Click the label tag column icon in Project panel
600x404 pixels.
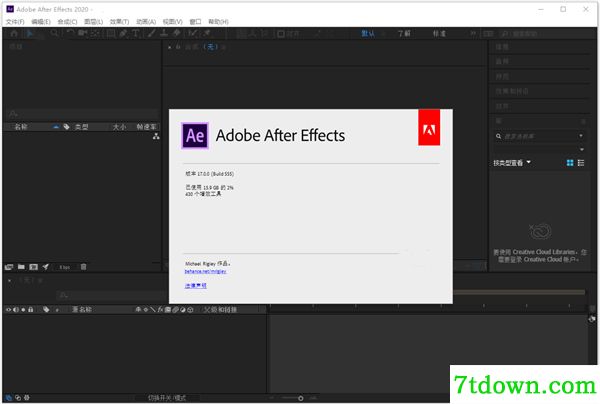66,127
